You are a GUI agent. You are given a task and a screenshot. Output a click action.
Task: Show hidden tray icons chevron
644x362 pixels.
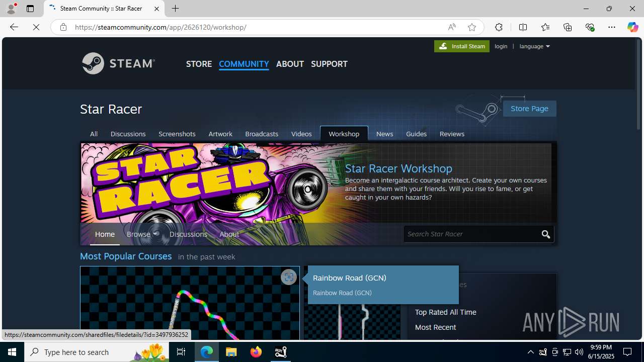(531, 352)
